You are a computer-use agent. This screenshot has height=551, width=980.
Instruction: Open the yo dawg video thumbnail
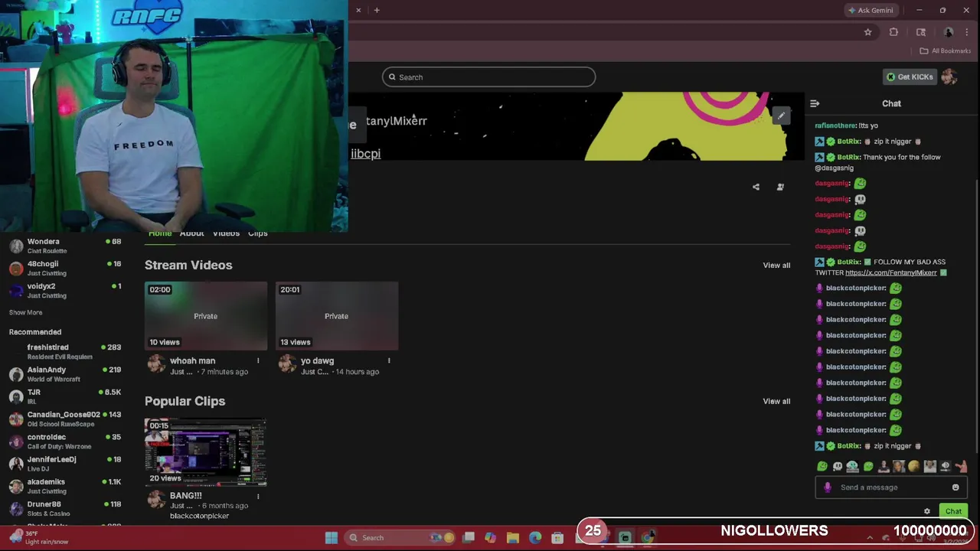(337, 316)
